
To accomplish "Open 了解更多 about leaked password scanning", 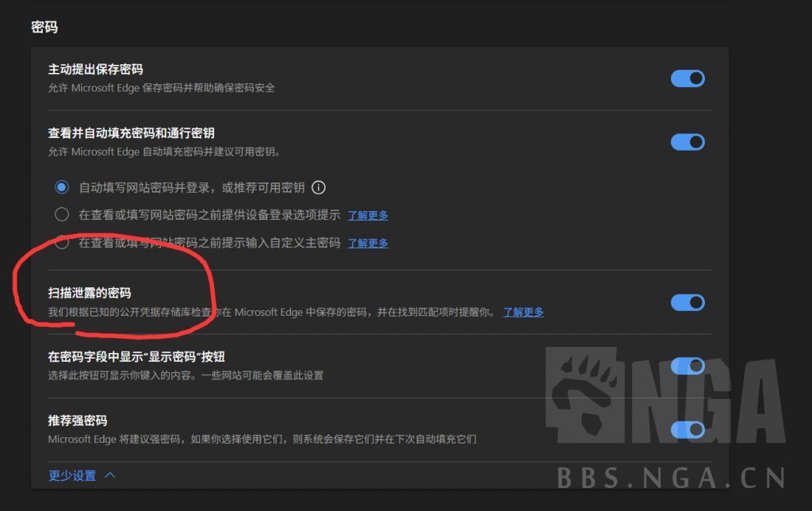I will [x=523, y=312].
